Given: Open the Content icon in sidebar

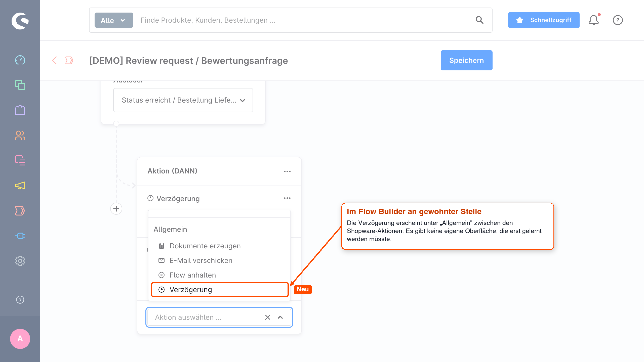Looking at the screenshot, I should tap(20, 160).
